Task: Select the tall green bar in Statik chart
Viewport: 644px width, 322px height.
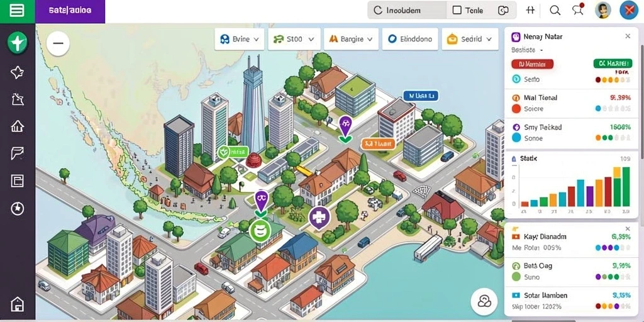Action: (x=626, y=186)
